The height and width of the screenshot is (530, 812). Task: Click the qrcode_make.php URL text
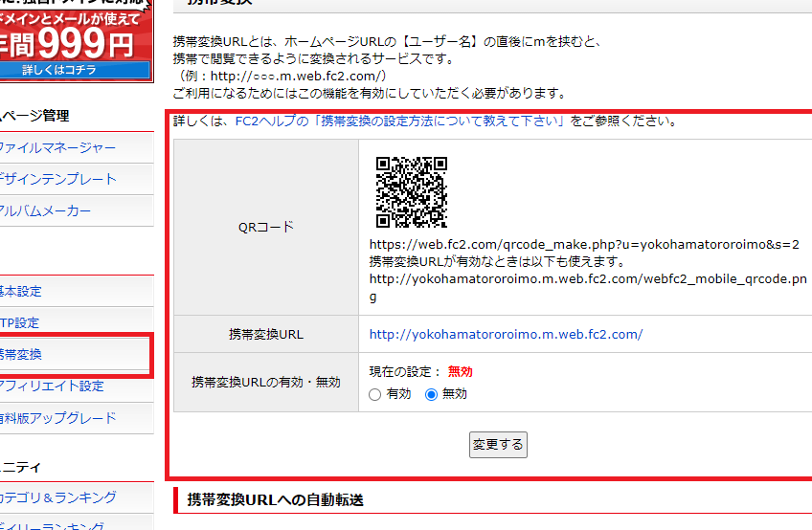(584, 245)
